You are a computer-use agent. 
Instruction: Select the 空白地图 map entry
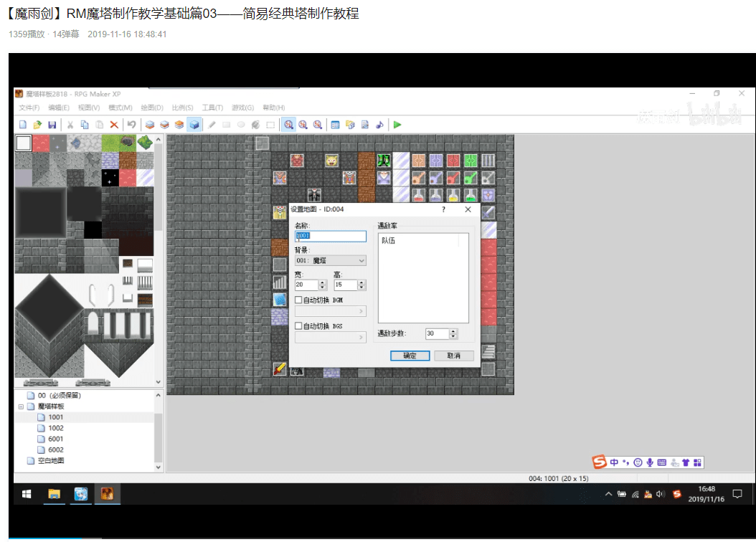click(51, 460)
